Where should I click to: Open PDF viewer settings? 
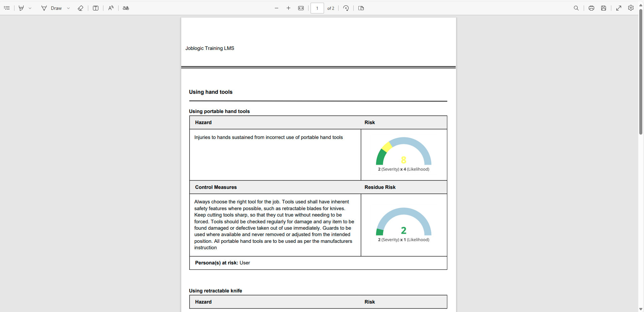point(631,8)
